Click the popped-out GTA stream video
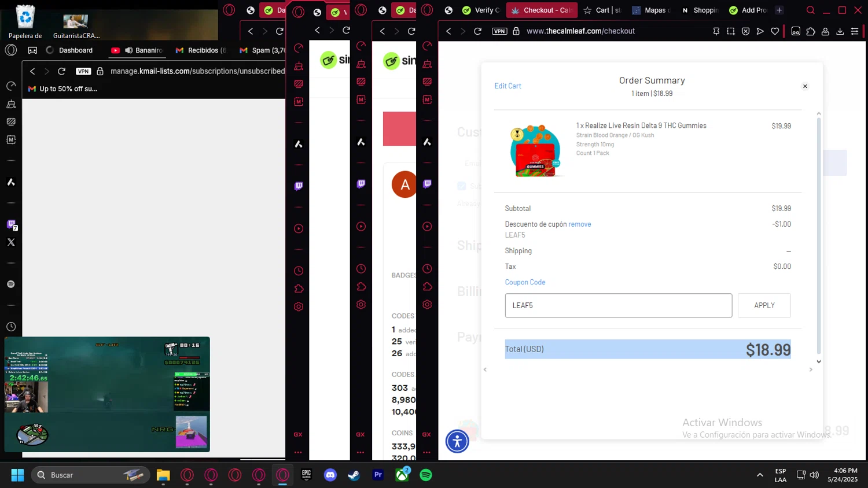Screen dimensions: 868x488 click(107, 394)
